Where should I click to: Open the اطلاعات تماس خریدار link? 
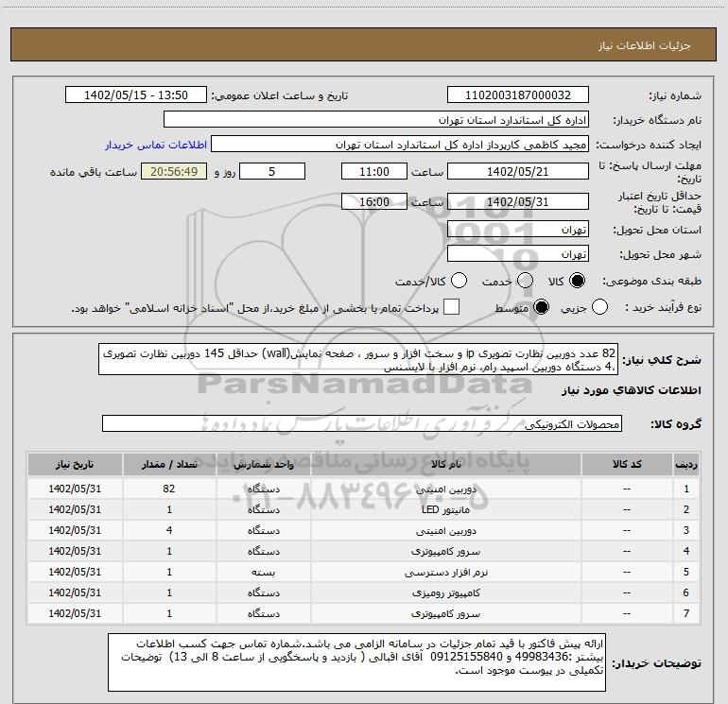(x=156, y=145)
